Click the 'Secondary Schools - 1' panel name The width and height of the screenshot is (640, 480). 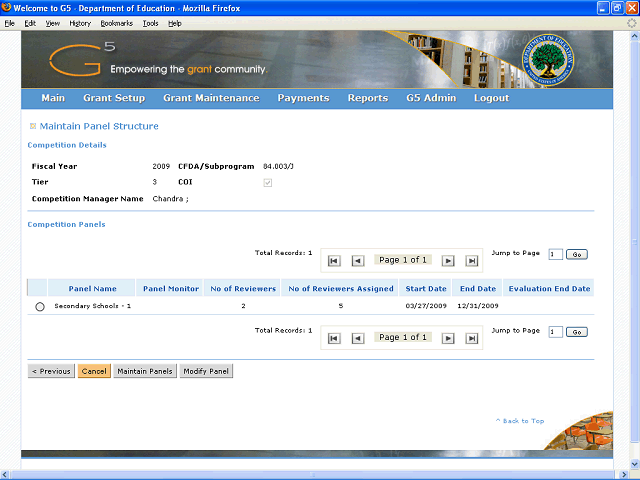[92, 306]
